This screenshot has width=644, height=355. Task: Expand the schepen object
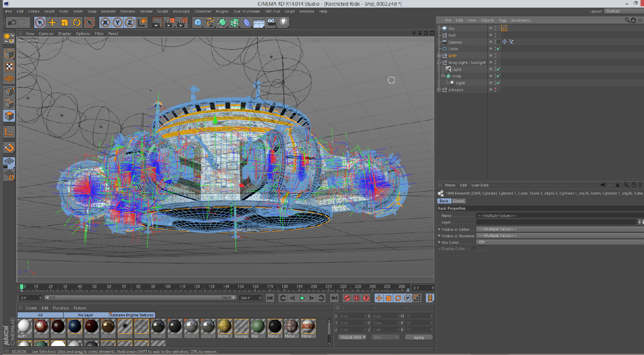coord(439,90)
